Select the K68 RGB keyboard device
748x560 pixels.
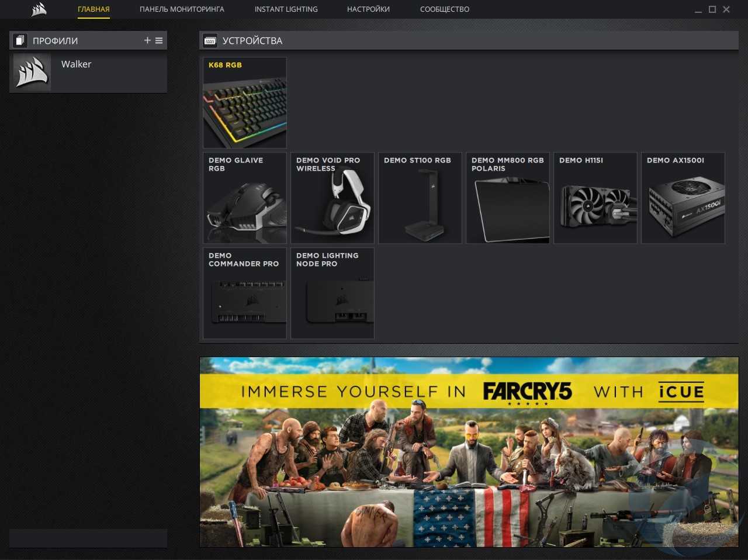[244, 103]
